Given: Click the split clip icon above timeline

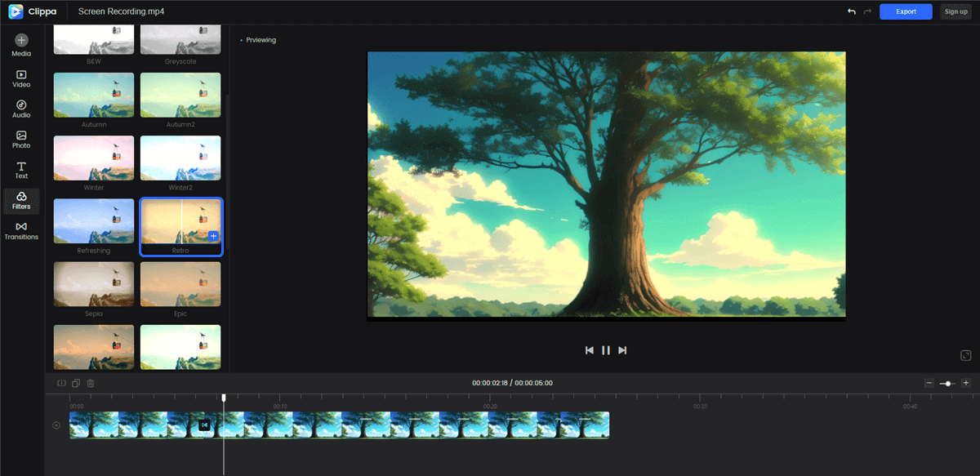Looking at the screenshot, I should [x=61, y=383].
